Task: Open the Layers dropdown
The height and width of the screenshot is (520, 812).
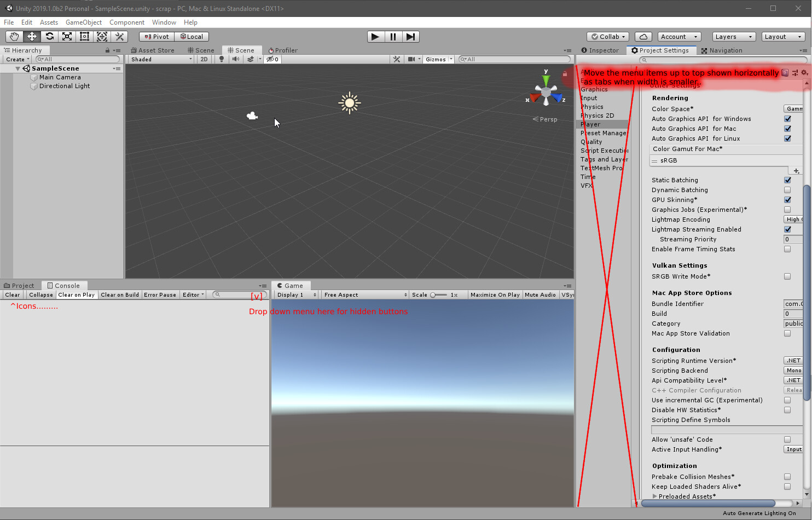Action: (734, 36)
